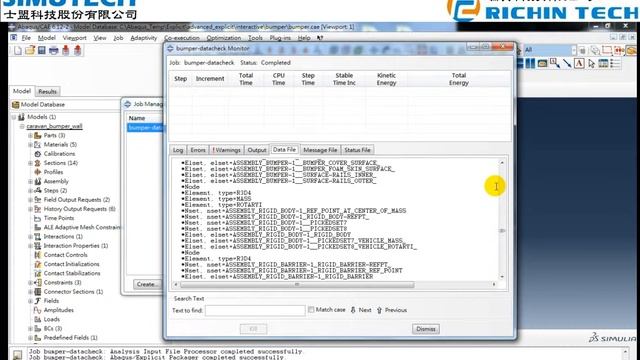Expand the Field Output Requests (2) node
This screenshot has width=640, height=360.
click(30, 200)
